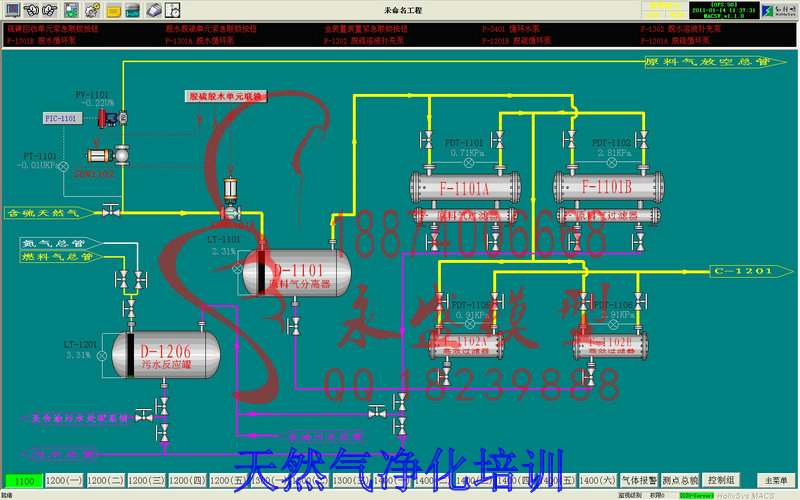Click the date and time status display
Image resolution: width=800 pixels, height=500 pixels.
pyautogui.click(x=724, y=10)
